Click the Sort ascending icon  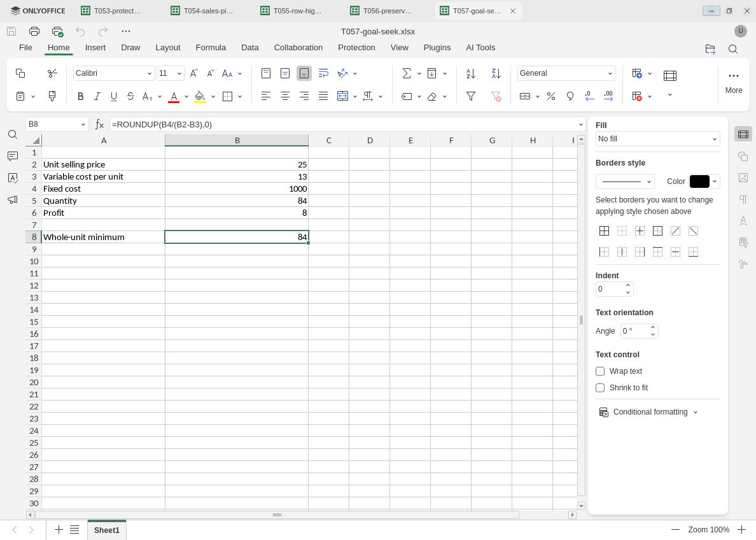(x=471, y=73)
